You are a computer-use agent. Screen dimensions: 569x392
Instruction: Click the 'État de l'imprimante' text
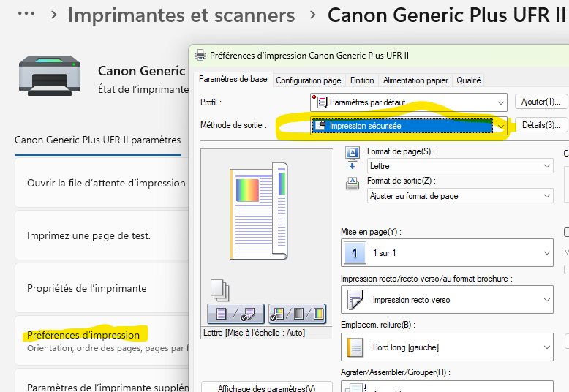pyautogui.click(x=143, y=89)
